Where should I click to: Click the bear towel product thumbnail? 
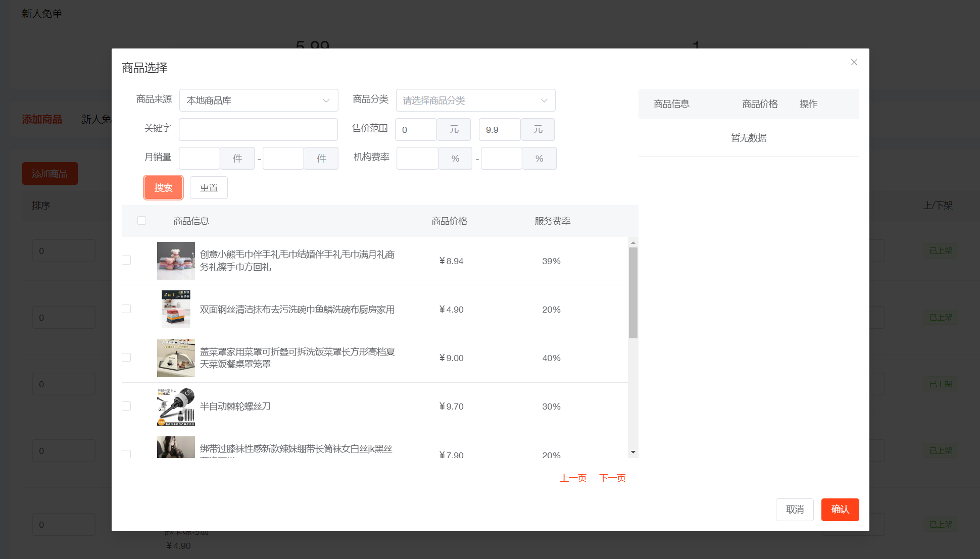(176, 261)
